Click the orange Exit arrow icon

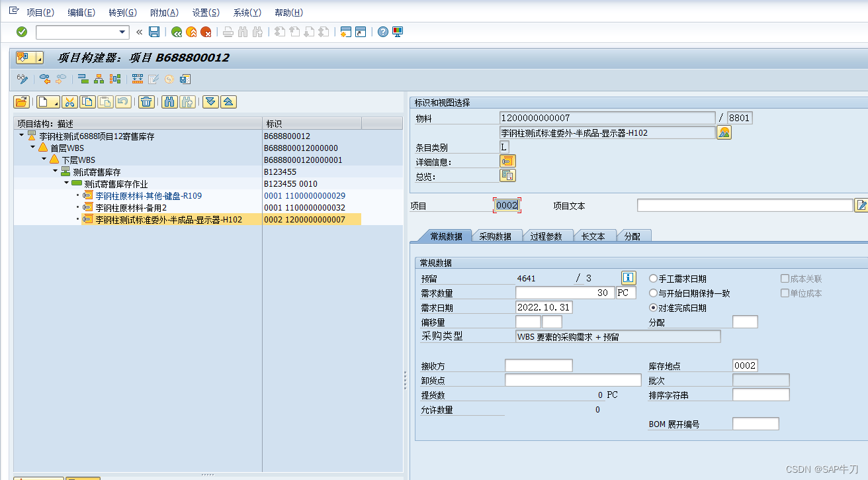(191, 32)
